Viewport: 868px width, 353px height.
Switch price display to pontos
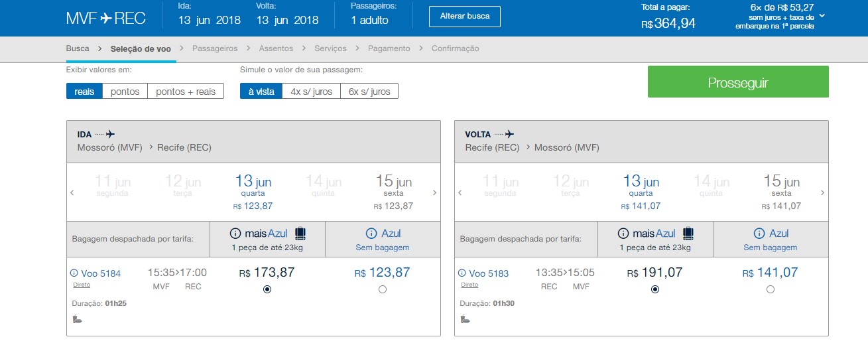pyautogui.click(x=125, y=92)
